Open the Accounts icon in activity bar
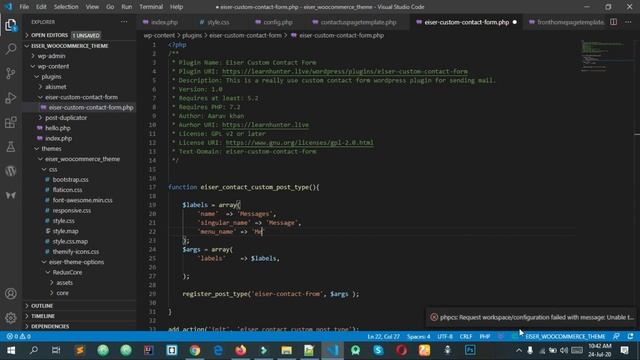Image resolution: width=640 pixels, height=360 pixels. pos(11,293)
